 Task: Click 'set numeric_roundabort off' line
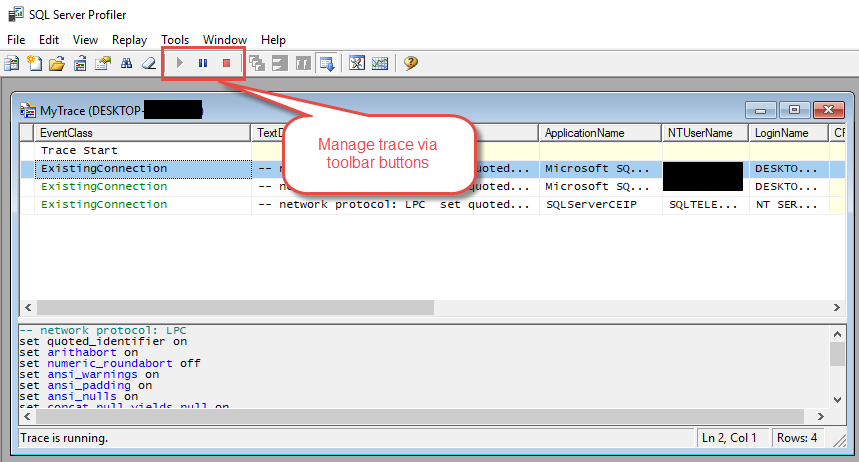(x=110, y=363)
